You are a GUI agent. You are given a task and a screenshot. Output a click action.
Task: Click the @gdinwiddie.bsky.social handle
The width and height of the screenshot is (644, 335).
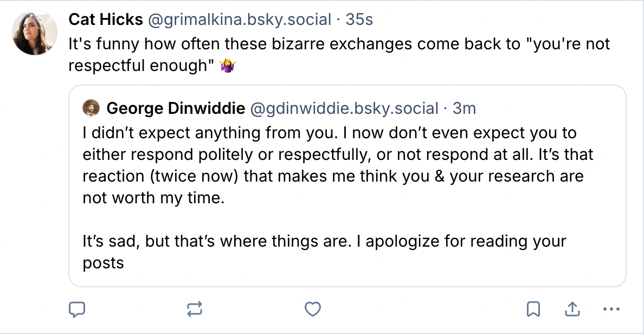coord(344,108)
